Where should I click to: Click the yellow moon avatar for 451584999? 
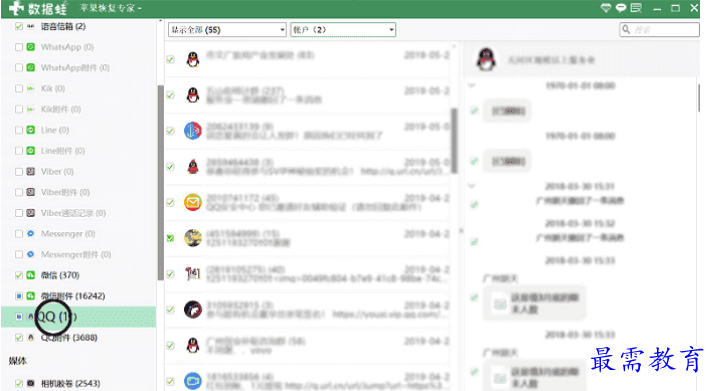click(193, 238)
